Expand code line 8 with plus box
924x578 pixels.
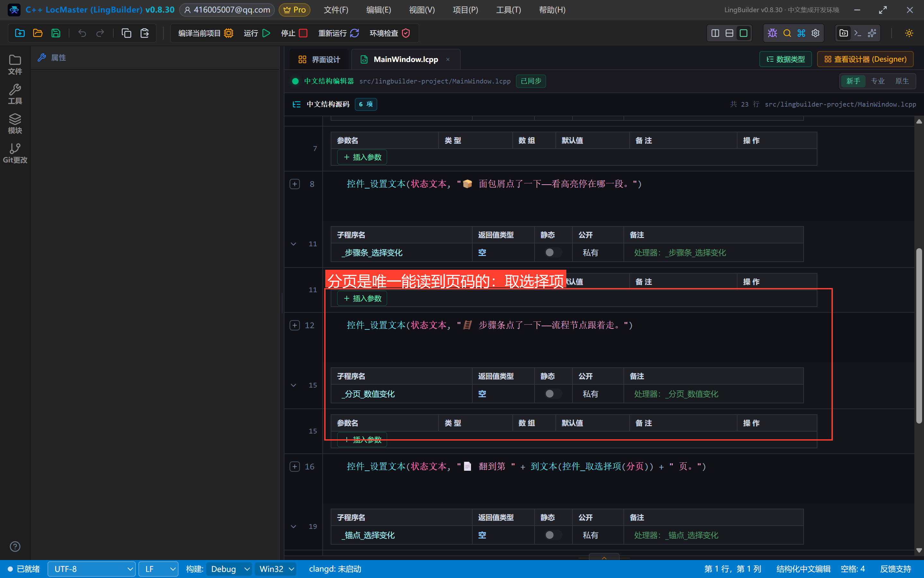tap(295, 184)
